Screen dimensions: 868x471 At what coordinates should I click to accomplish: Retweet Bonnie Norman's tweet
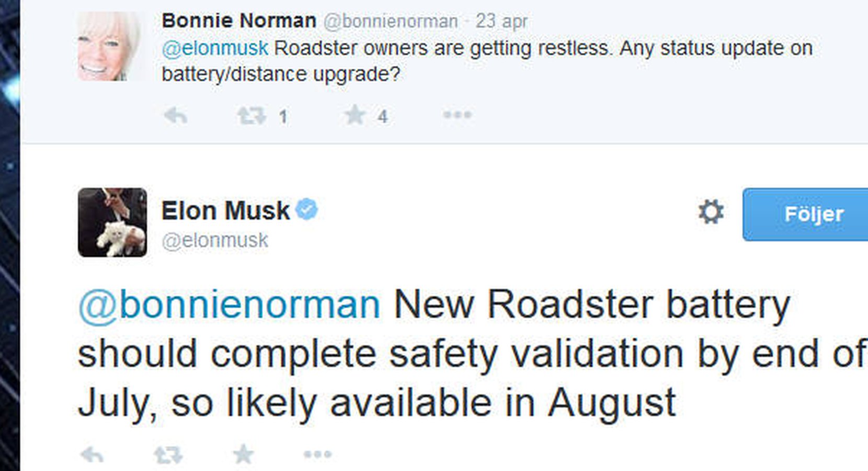point(252,115)
